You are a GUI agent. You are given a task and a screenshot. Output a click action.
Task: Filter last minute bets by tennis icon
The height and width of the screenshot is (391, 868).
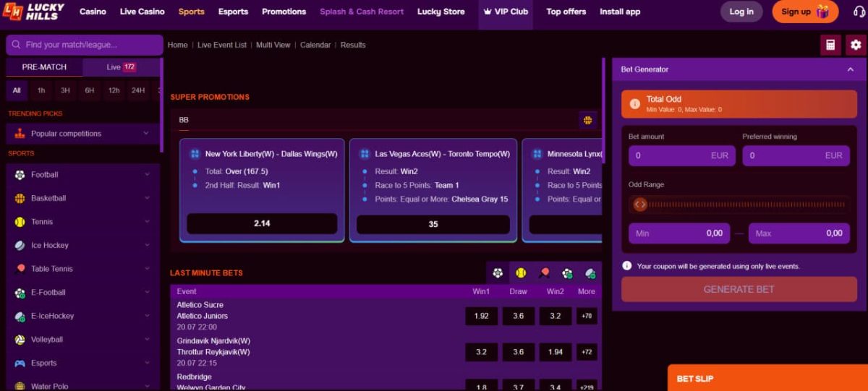click(x=521, y=273)
